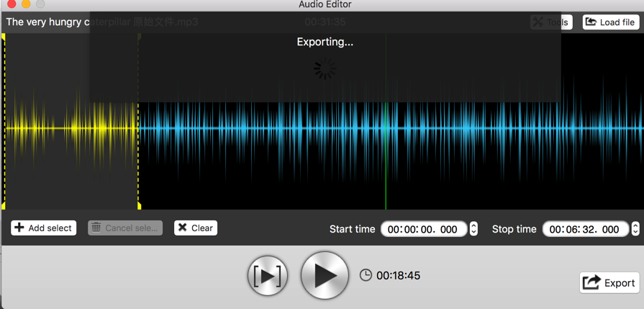Click the Stop time label
Viewport: 644px width, 309px height.
[x=514, y=229]
